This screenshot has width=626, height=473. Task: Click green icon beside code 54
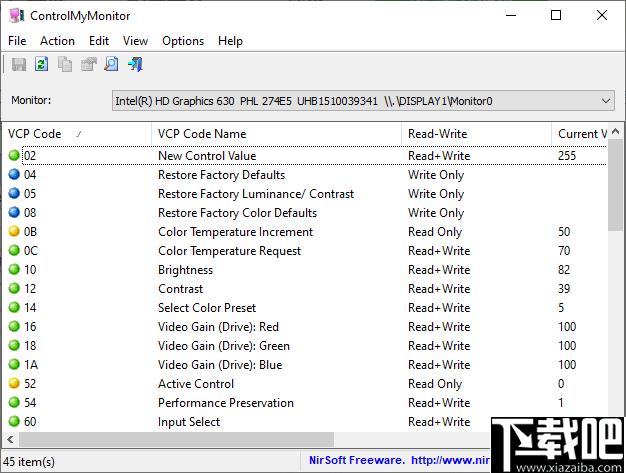pos(14,402)
